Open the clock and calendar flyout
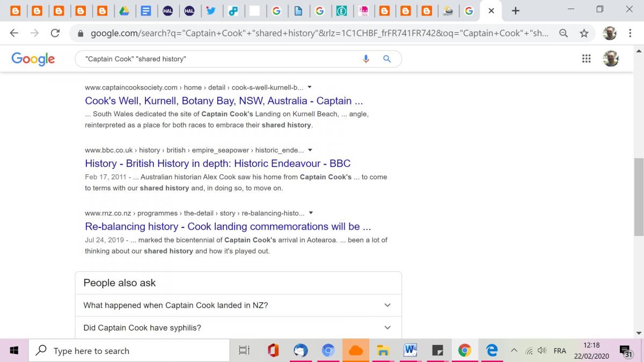This screenshot has width=644, height=362. tap(591, 351)
